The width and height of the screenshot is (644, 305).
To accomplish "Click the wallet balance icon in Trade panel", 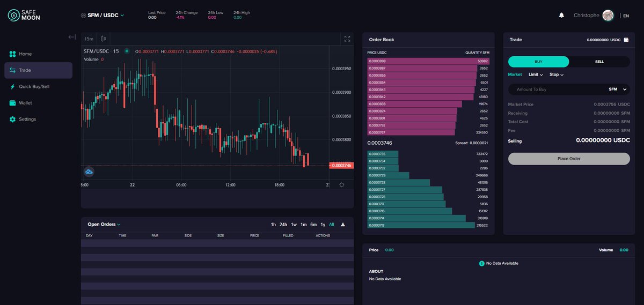I will [x=626, y=40].
